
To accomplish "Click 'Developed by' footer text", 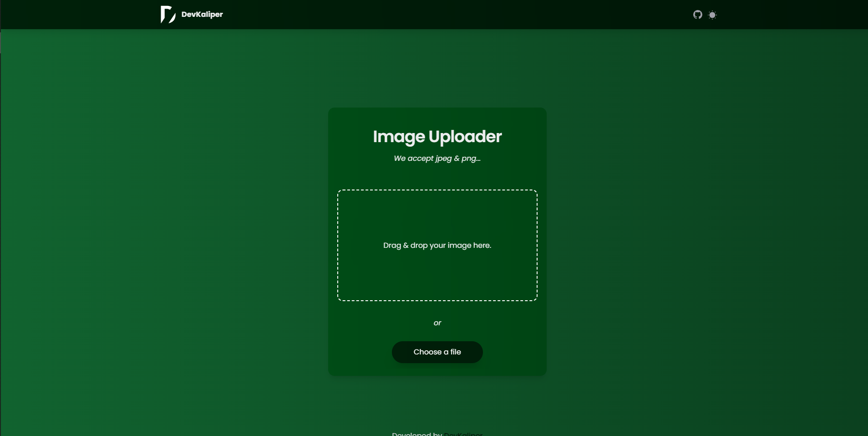I will [x=416, y=433].
